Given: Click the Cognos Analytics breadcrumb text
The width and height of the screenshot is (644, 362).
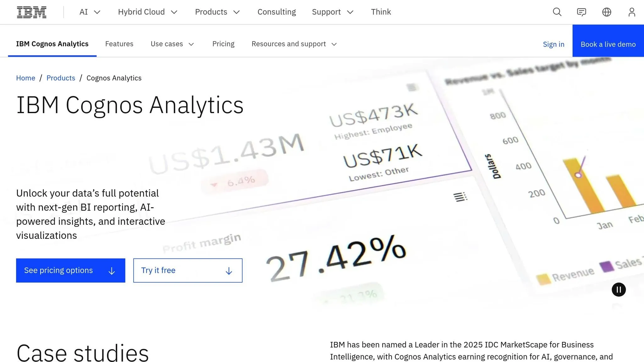Looking at the screenshot, I should coord(114,78).
